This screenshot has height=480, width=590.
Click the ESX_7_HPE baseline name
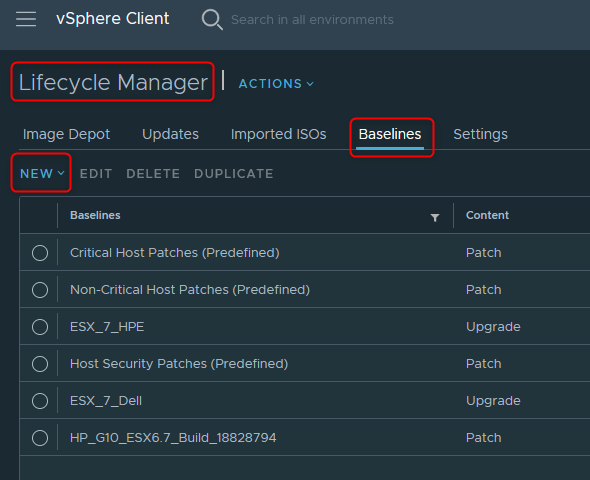point(107,327)
